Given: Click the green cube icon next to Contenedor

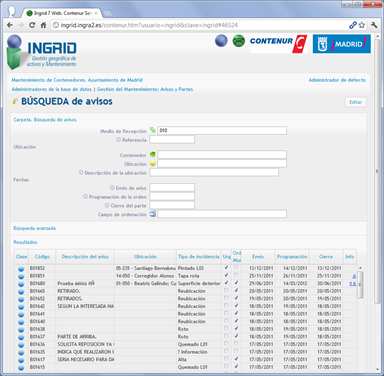Looking at the screenshot, I should pyautogui.click(x=153, y=155).
